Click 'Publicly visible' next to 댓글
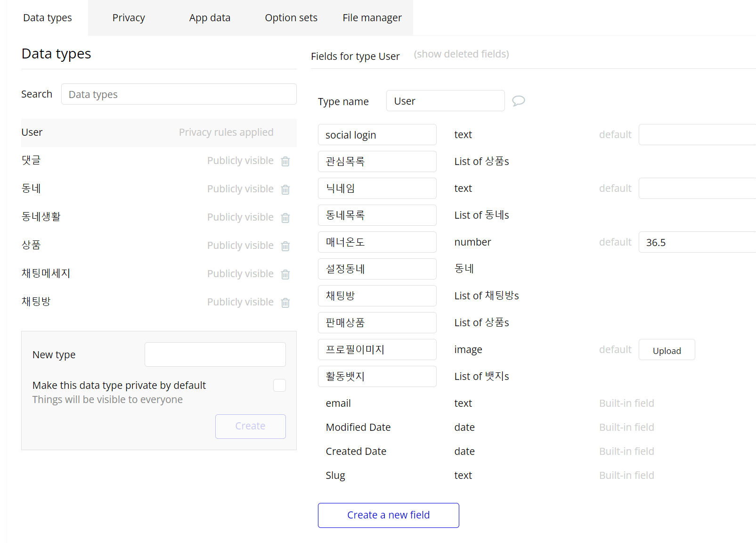This screenshot has width=756, height=543. point(240,161)
